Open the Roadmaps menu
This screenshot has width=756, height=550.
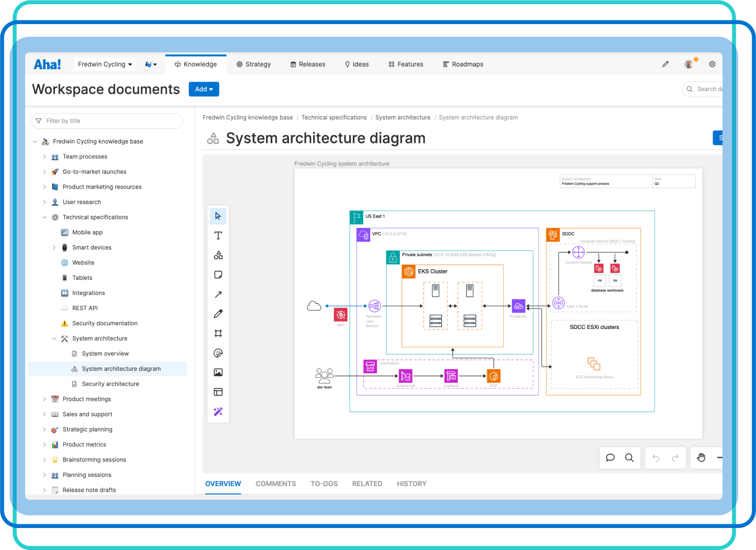(463, 64)
